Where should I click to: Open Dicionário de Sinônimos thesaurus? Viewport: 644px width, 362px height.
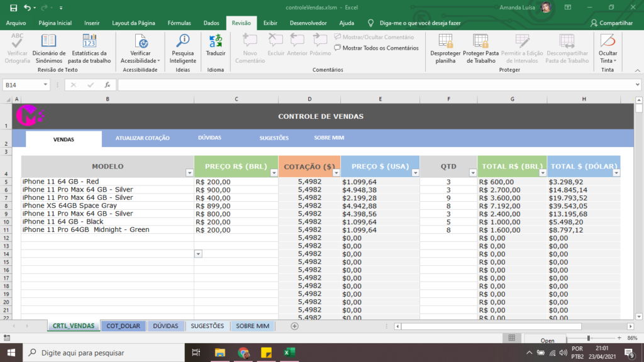coord(49,48)
